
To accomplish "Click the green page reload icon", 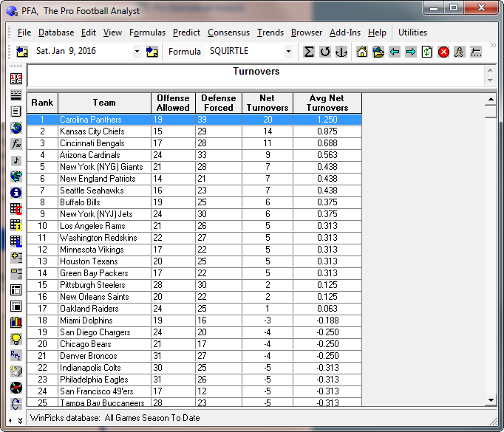I will click(427, 52).
